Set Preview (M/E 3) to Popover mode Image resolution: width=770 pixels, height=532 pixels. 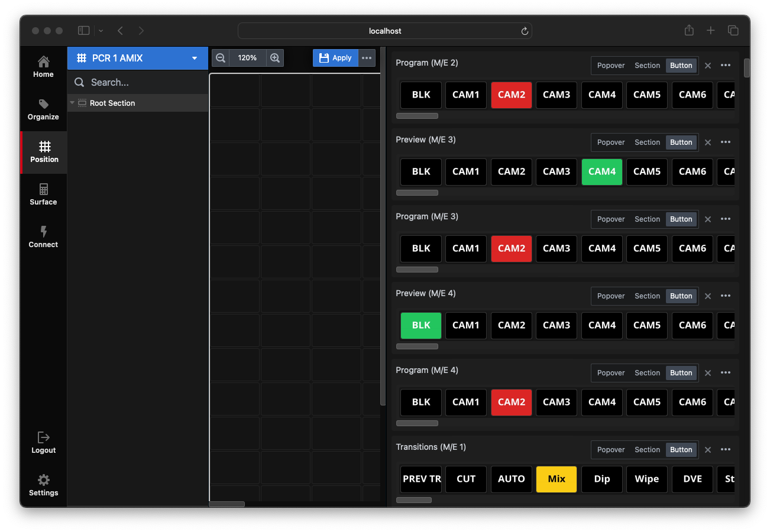tap(611, 142)
